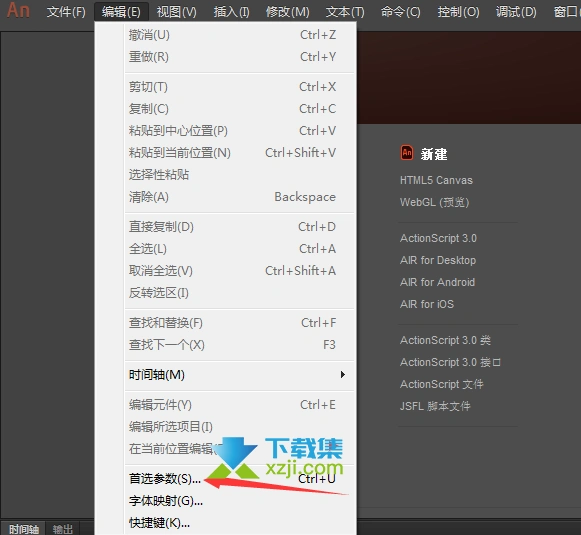Create an AIR for iOS document
Viewport: 581px width, 535px height.
pos(427,304)
